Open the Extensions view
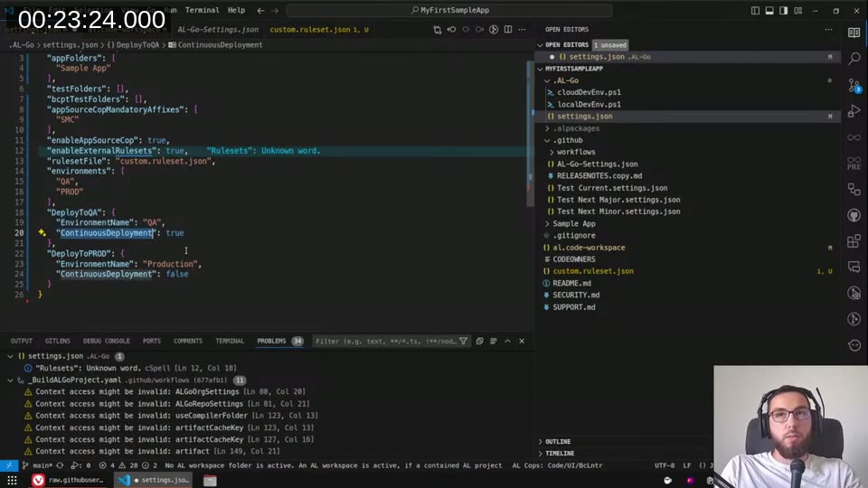 (854, 241)
